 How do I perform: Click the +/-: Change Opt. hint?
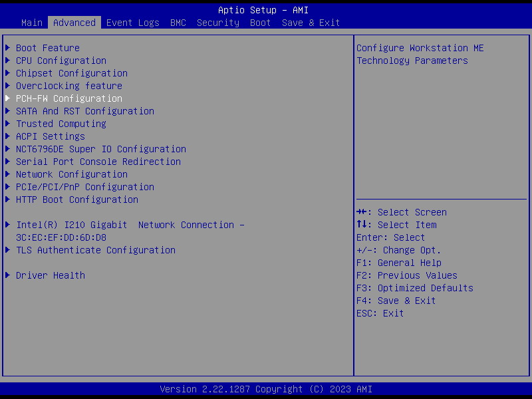point(398,250)
